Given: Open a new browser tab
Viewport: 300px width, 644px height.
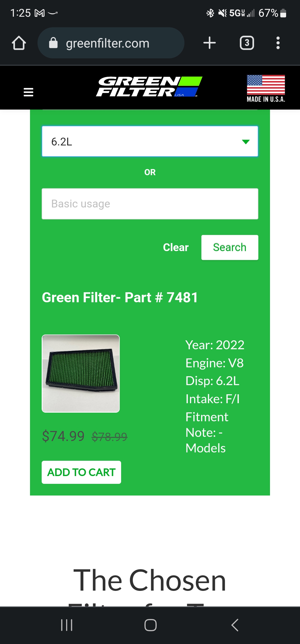Looking at the screenshot, I should point(209,43).
